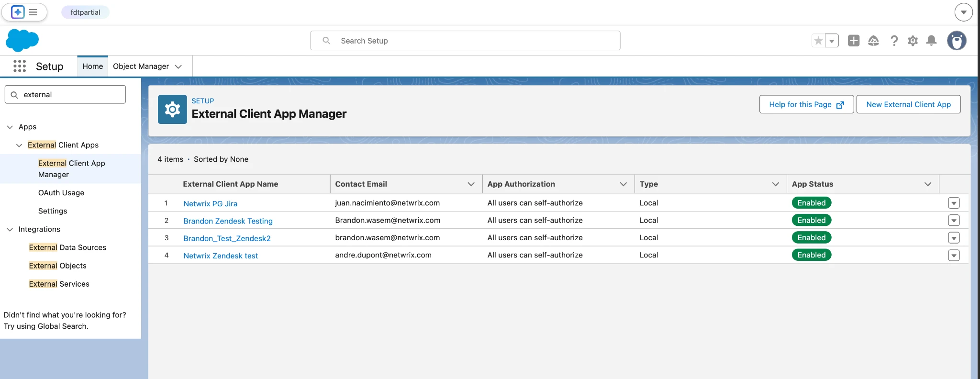The width and height of the screenshot is (980, 379).
Task: Click the 4 items sorted by None text
Action: 203,159
